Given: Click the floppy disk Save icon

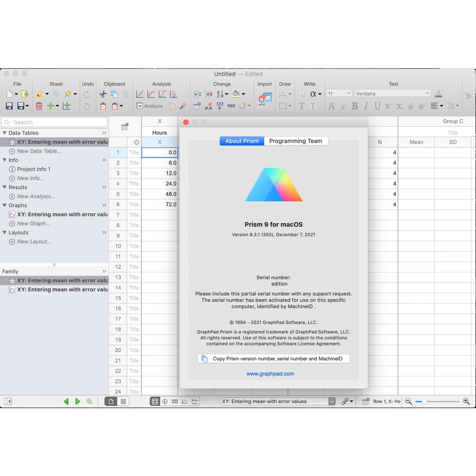Looking at the screenshot, I should [x=9, y=106].
